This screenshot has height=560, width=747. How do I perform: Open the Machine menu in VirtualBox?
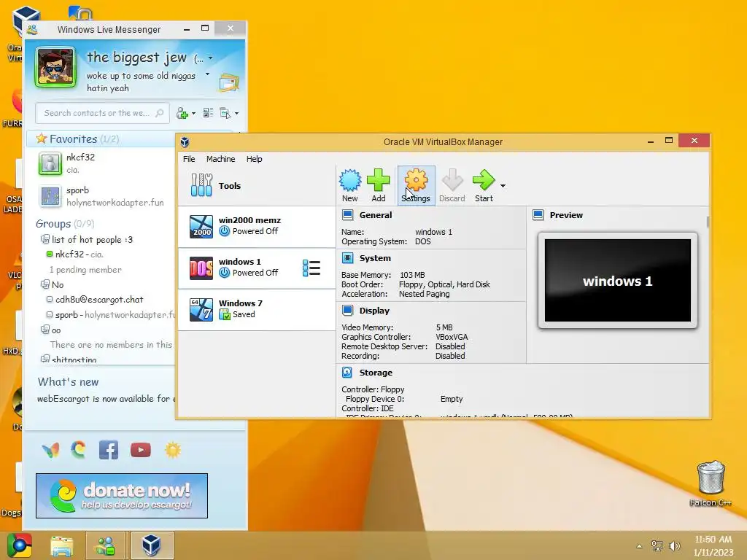click(220, 159)
